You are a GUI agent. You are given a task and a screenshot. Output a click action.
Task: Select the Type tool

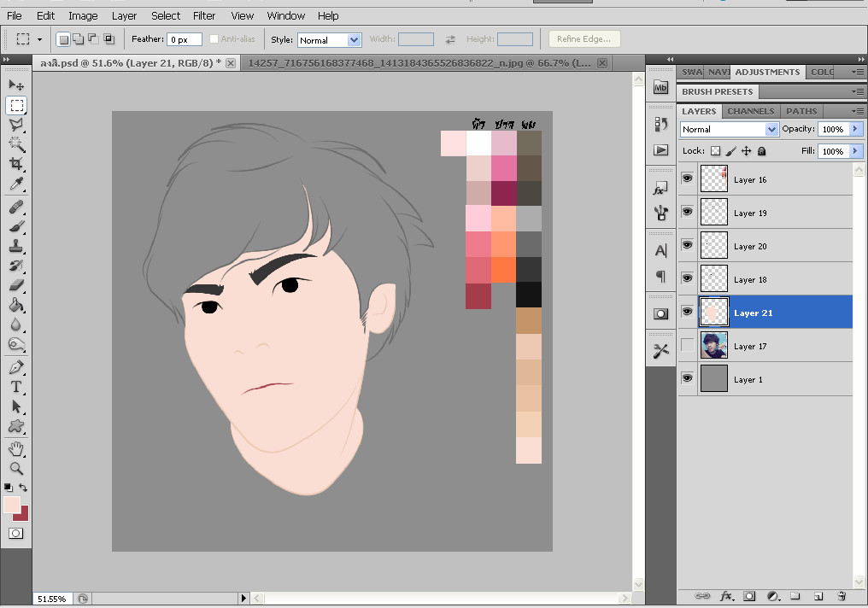click(16, 387)
